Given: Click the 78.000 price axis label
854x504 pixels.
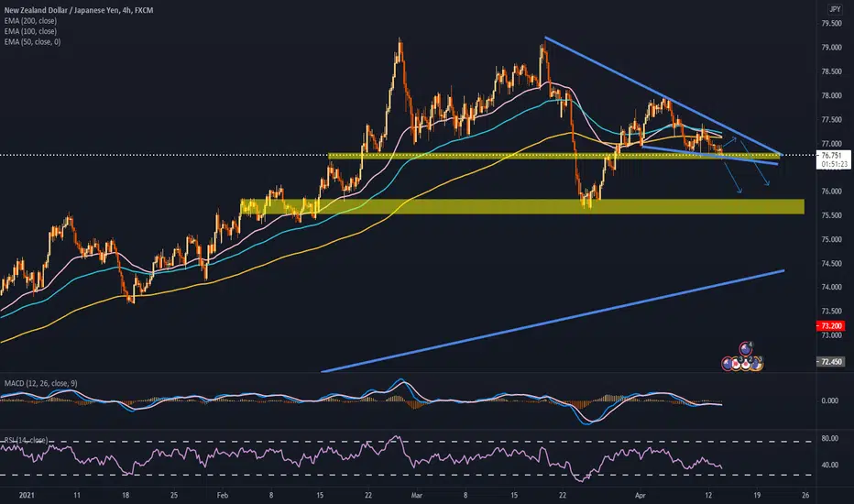Looking at the screenshot, I should (x=831, y=95).
